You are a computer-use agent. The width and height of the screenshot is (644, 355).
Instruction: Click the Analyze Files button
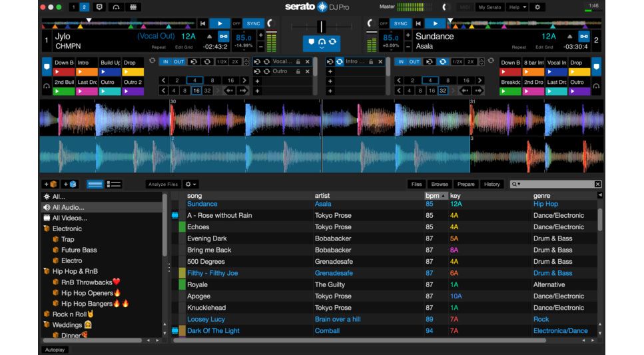tap(163, 184)
